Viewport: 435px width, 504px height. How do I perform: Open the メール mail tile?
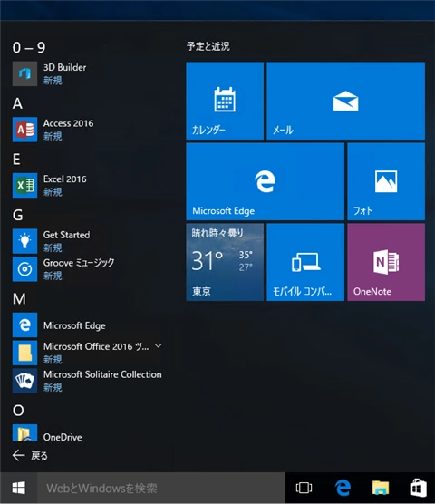(345, 101)
